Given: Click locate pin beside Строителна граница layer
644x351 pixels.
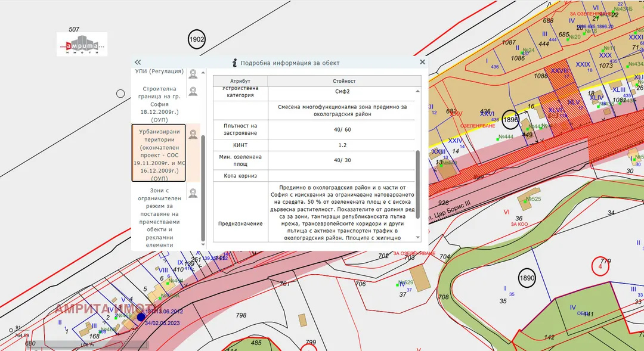Looking at the screenshot, I should (193, 91).
